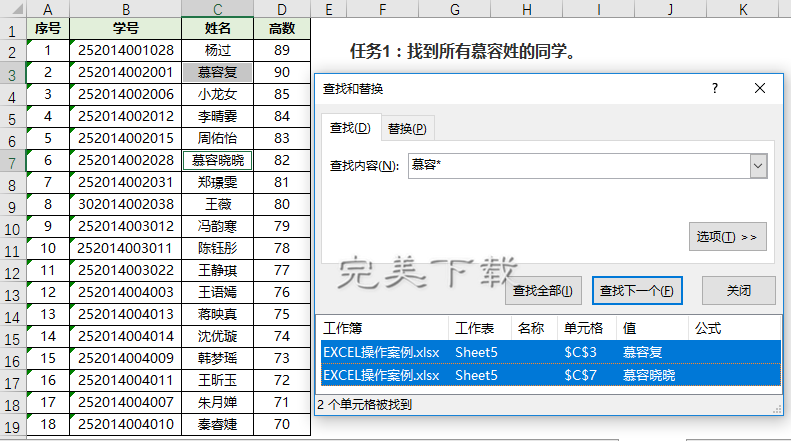Viewport: 791px width, 441px height.
Task: Select the cell containing 252014003011
Action: 126,248
